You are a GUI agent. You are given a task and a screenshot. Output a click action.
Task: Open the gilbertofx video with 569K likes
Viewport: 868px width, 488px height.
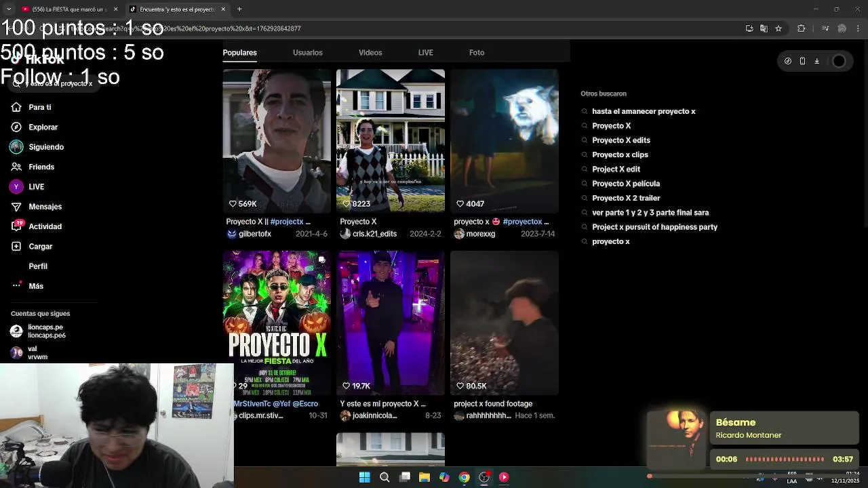[x=277, y=141]
